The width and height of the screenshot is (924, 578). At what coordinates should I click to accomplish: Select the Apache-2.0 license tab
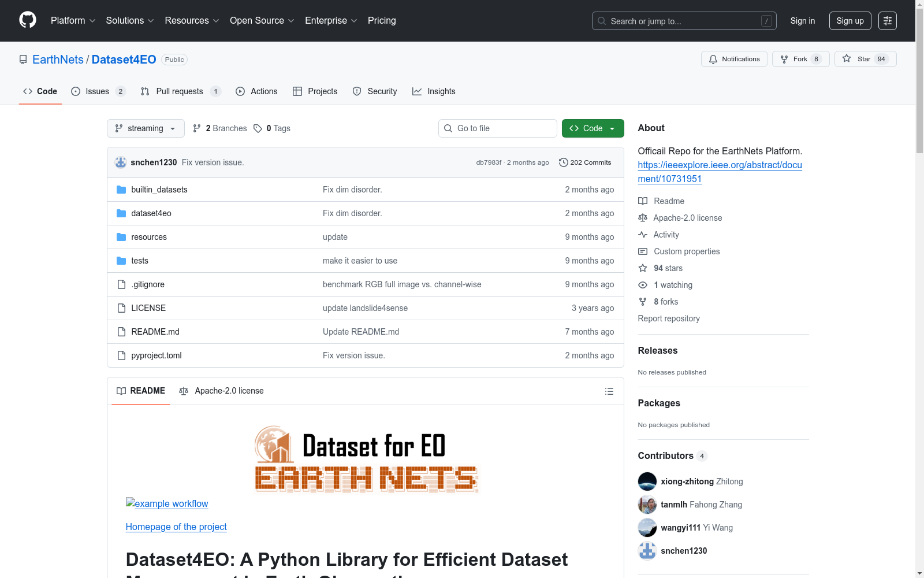point(222,391)
